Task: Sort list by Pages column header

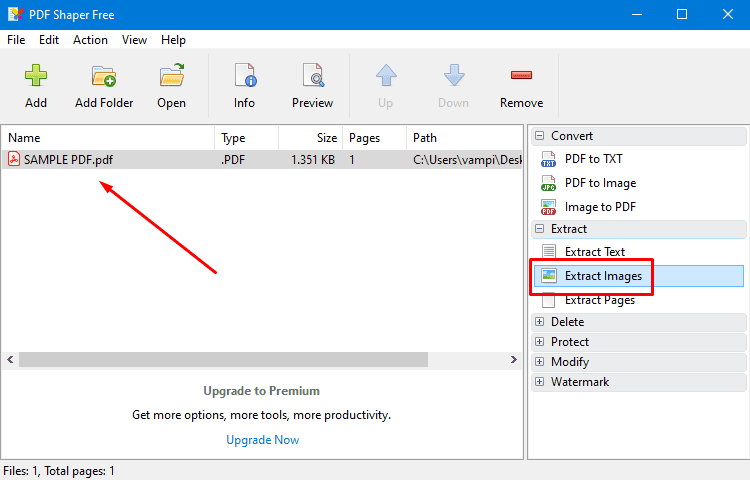Action: pos(375,138)
